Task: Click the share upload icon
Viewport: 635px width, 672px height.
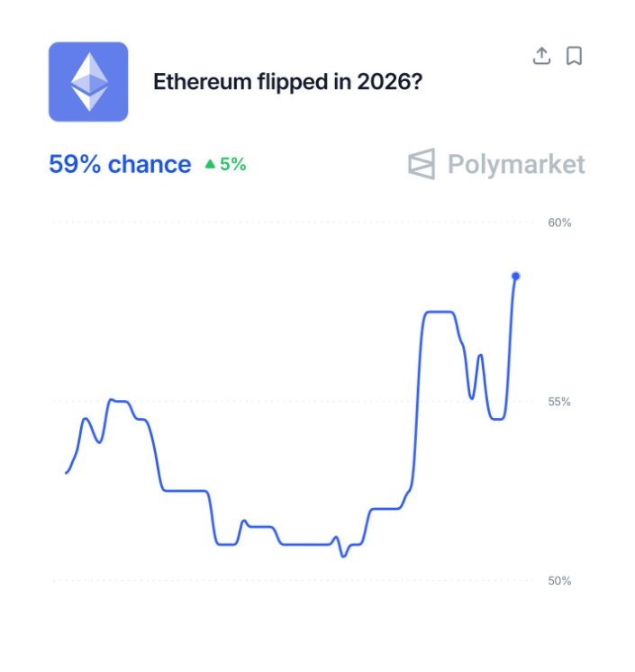Action: tap(541, 56)
